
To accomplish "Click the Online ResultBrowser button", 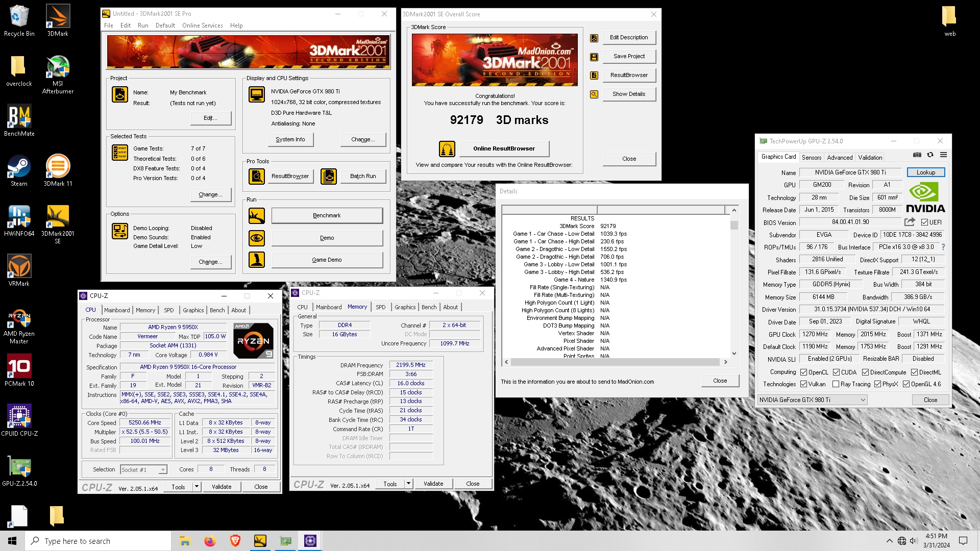I will [x=504, y=148].
